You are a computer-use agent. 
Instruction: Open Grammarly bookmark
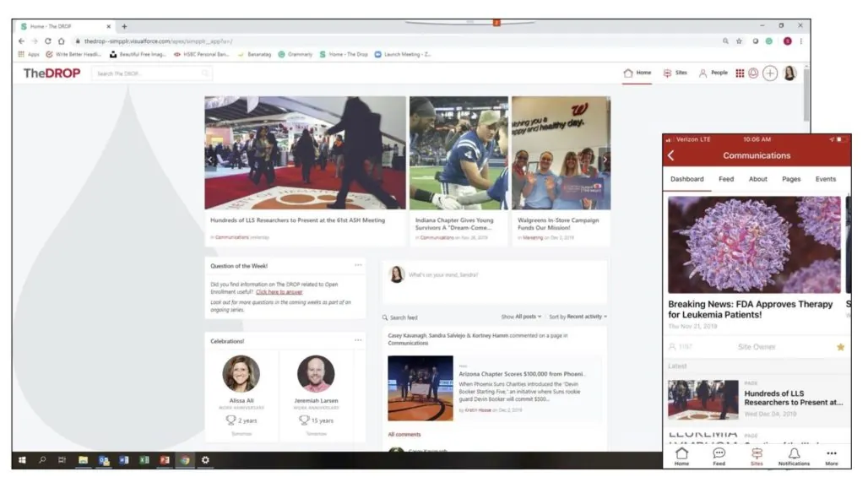pos(295,54)
